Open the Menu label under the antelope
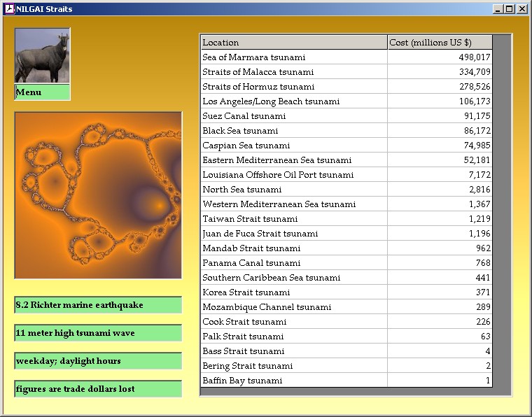Screen dimensions: 532x417 (x=42, y=92)
